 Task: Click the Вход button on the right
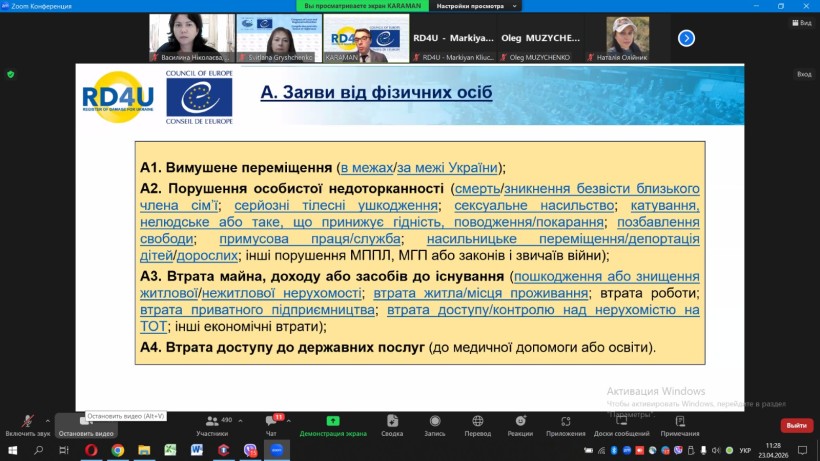804,74
